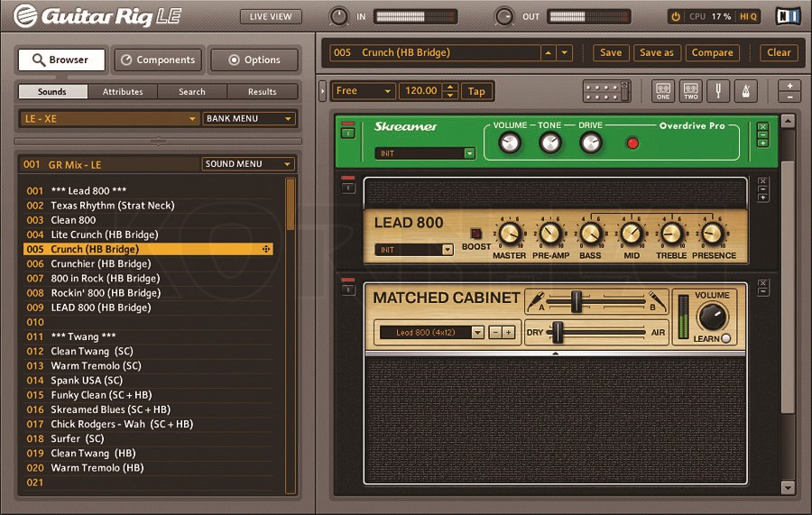Switch to the Browser tab
The image size is (812, 515).
61,60
